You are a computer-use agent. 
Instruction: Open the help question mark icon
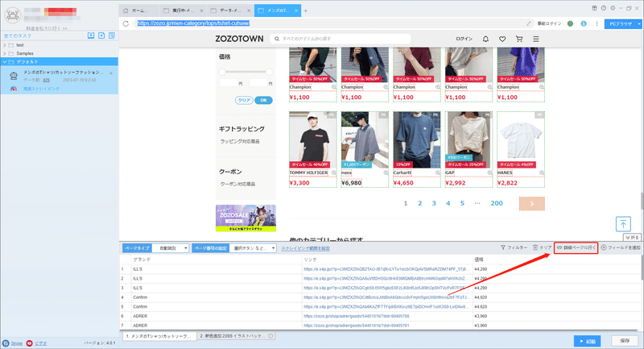click(603, 8)
